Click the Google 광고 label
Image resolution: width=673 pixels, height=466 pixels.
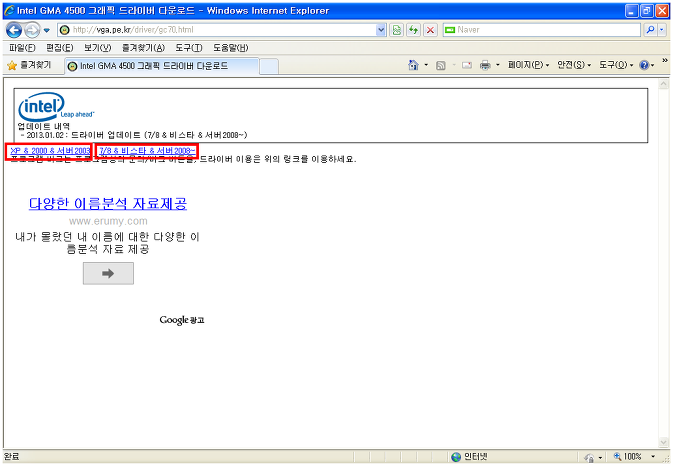coord(182,320)
